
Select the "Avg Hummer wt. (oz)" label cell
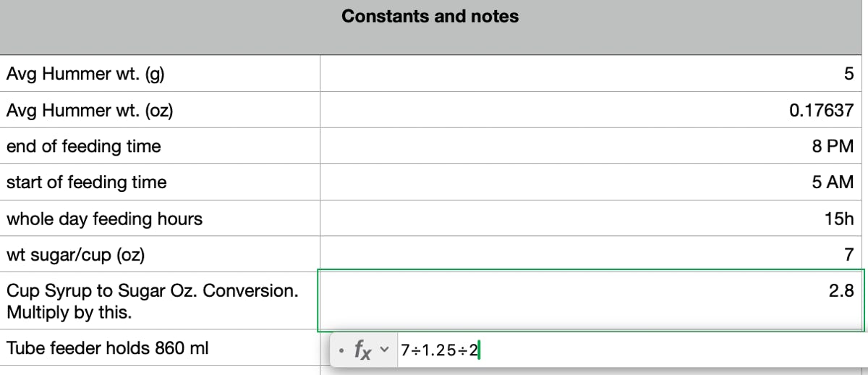(160, 110)
